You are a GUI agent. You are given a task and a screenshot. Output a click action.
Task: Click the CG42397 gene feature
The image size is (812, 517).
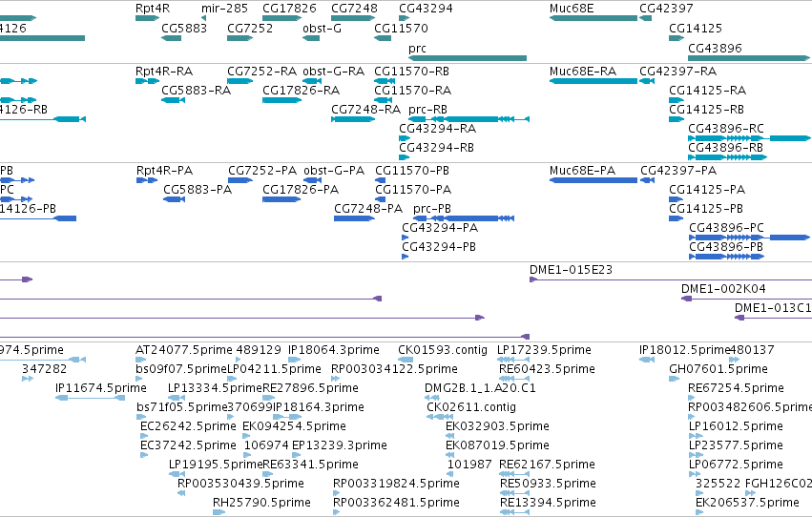[x=646, y=18]
